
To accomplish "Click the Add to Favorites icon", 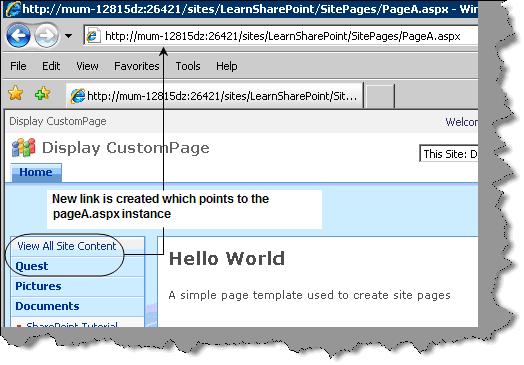I will click(x=42, y=94).
